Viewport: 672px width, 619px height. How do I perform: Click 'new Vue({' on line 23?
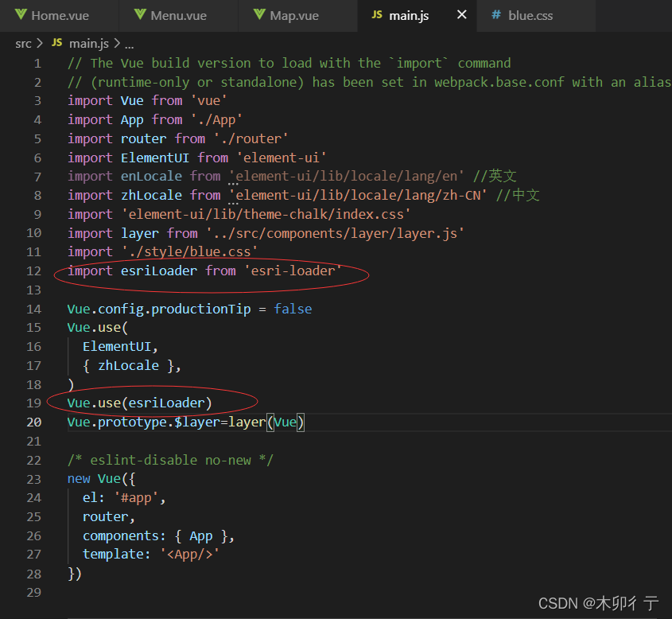tap(101, 479)
